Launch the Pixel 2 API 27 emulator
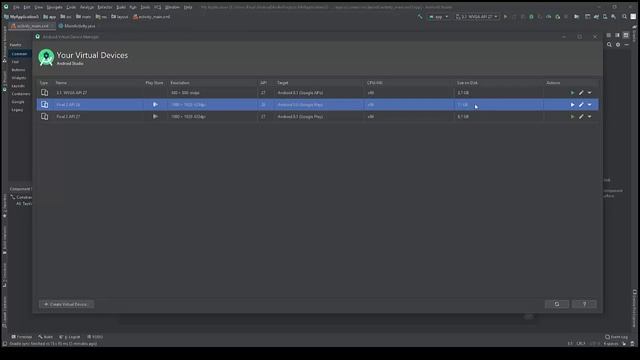Screen dimensions: 640x360 [572, 116]
